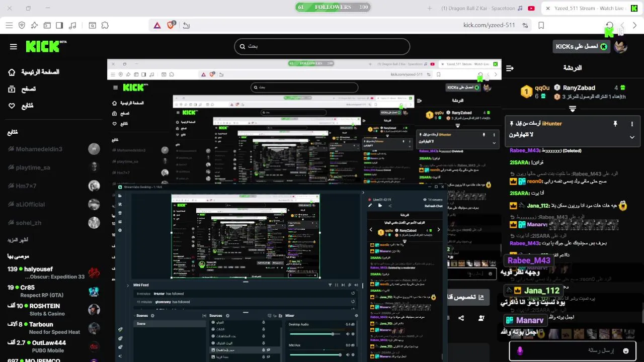Click the chat message input field
This screenshot has height=362, width=644.
click(x=572, y=350)
